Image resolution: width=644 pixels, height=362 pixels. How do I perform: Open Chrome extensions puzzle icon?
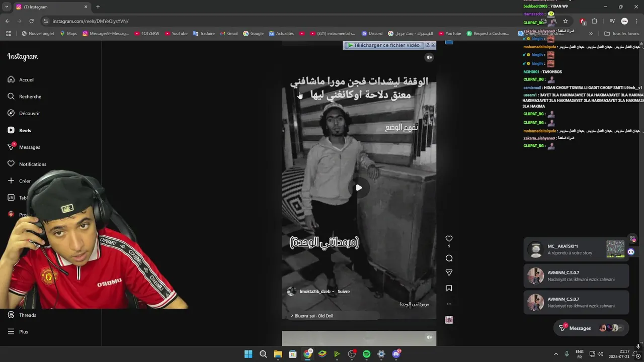595,21
